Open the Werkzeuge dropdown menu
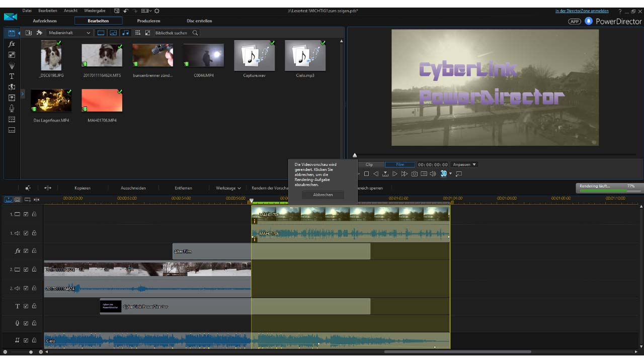Image resolution: width=644 pixels, height=362 pixels. (x=228, y=188)
